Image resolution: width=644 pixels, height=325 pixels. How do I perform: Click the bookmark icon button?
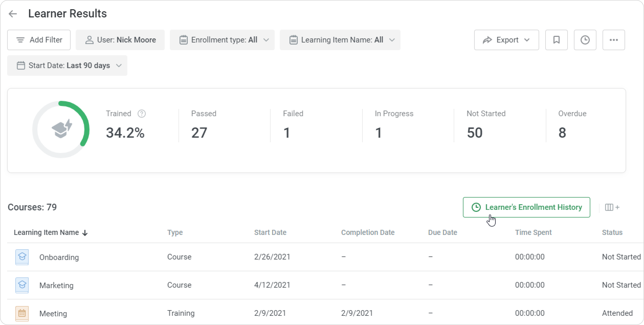[x=556, y=40]
